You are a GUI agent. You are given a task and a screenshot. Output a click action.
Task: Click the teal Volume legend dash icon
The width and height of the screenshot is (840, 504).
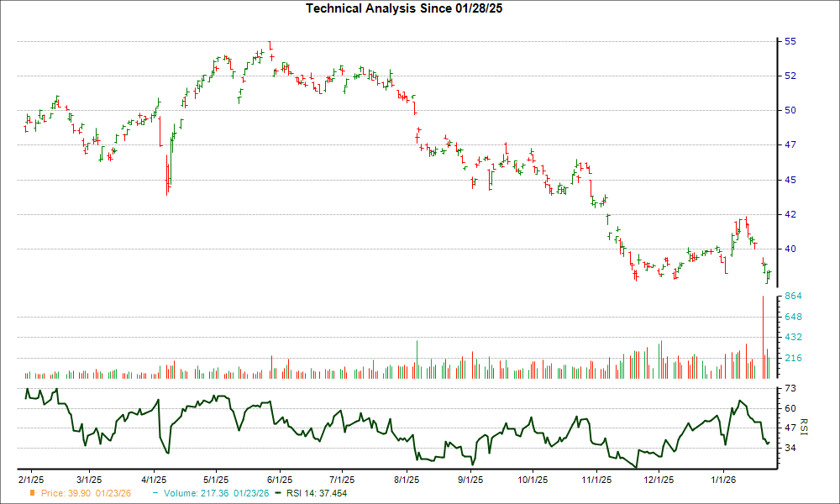154,494
